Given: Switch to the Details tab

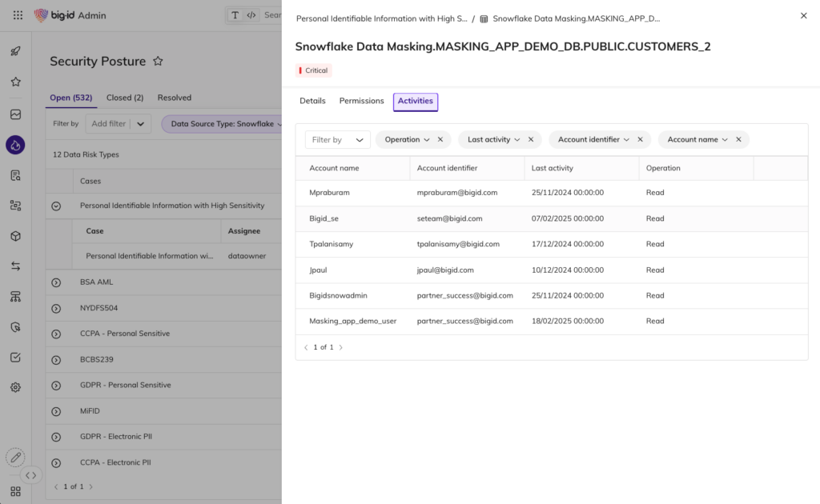Looking at the screenshot, I should pos(312,101).
